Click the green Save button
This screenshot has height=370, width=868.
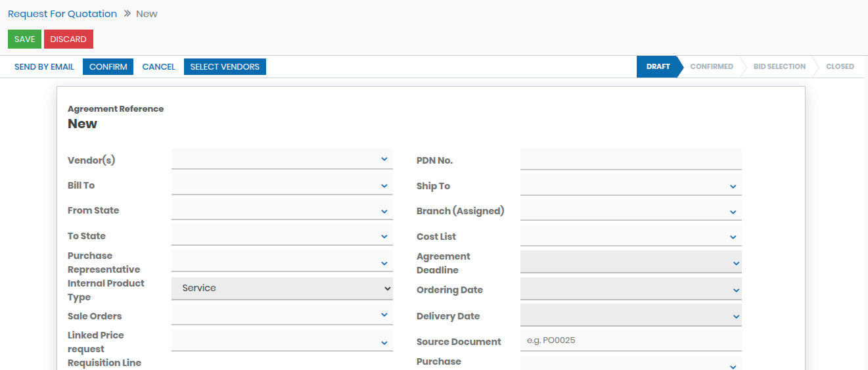pos(24,39)
